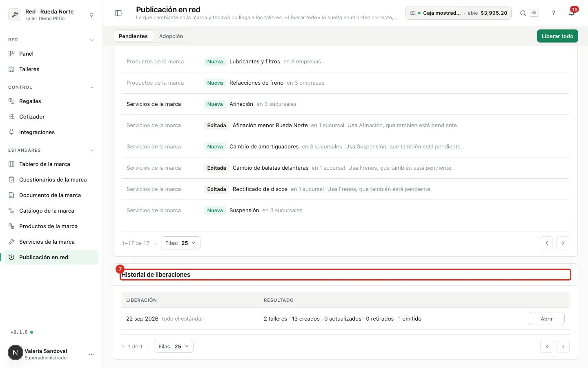Go to next page of pending list
The height and width of the screenshot is (368, 588).
click(x=563, y=243)
